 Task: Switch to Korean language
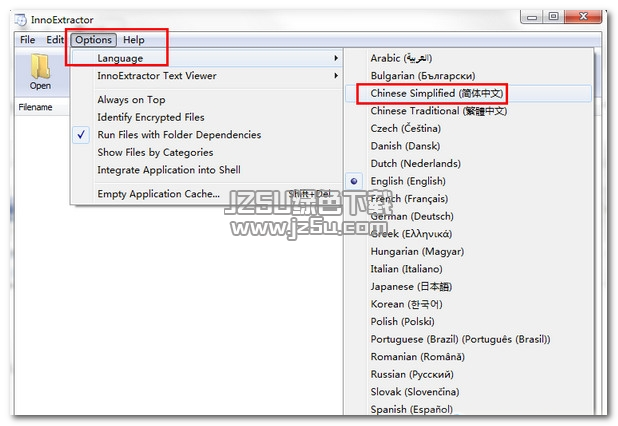pyautogui.click(x=468, y=304)
